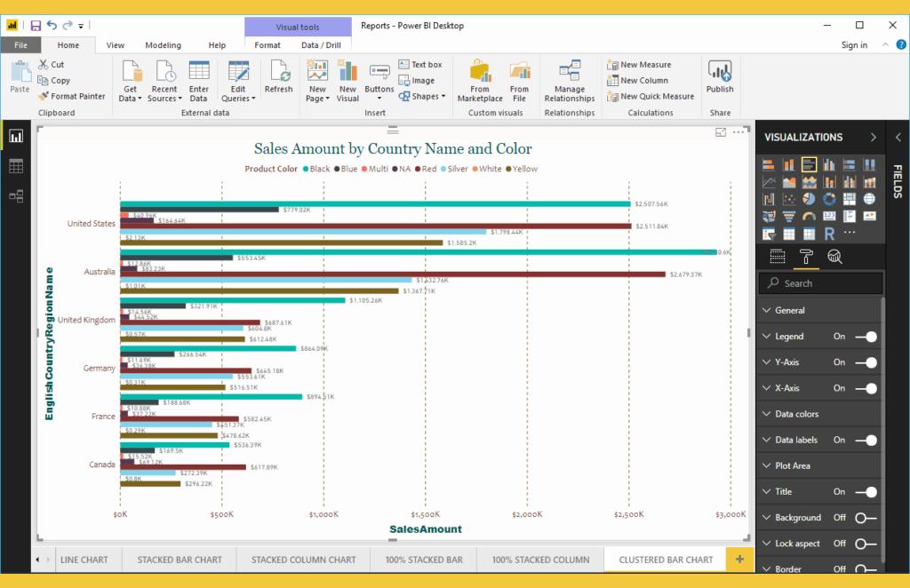Viewport: 910px width, 588px height.
Task: Select the Map visualization icon
Action: pyautogui.click(x=870, y=199)
